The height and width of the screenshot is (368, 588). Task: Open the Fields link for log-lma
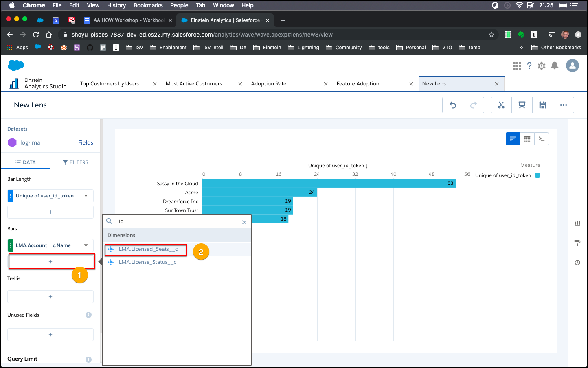pos(86,142)
